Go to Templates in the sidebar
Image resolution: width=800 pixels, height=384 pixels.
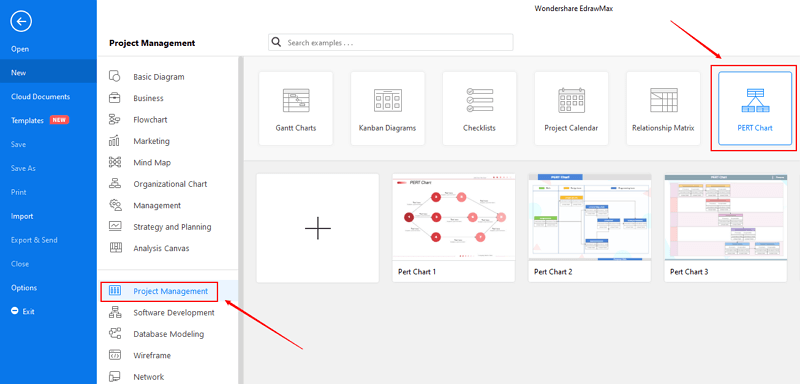[27, 120]
